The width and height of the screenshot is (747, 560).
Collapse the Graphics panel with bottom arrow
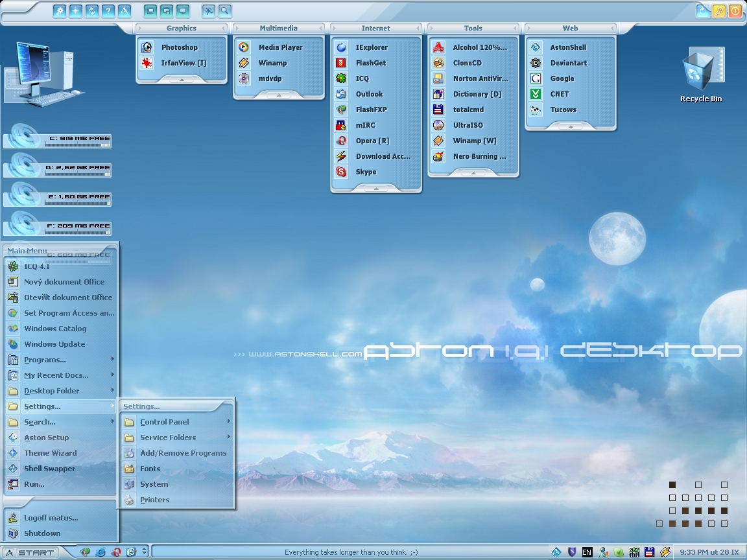click(x=182, y=80)
